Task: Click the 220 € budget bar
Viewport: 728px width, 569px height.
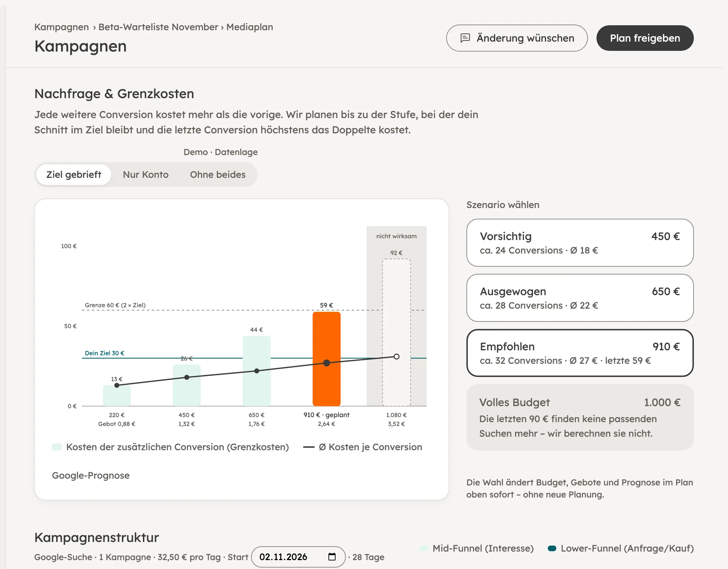Action: tap(117, 395)
